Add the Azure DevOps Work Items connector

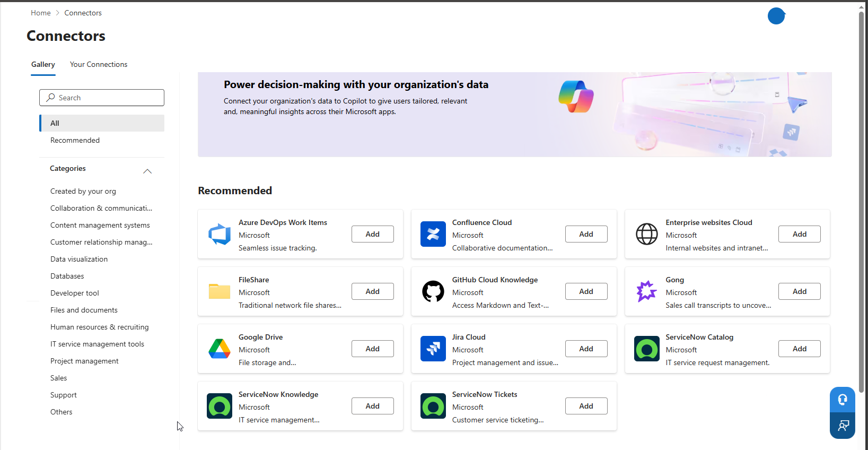373,234
